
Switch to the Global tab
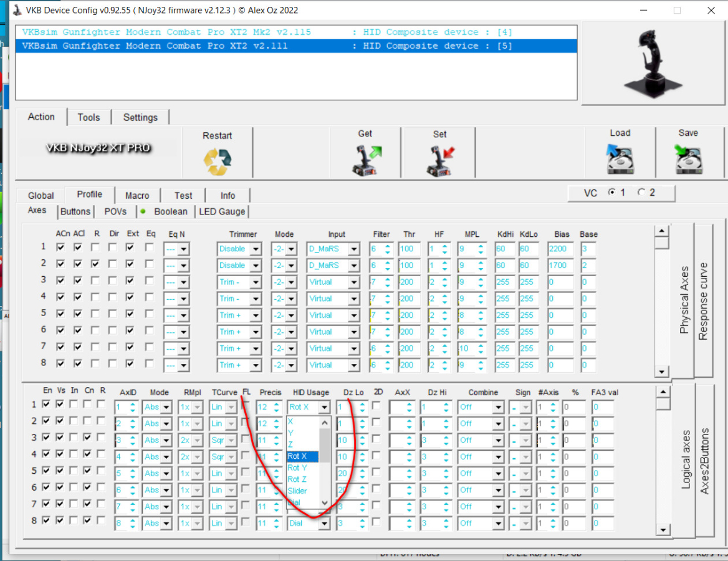pos(41,196)
